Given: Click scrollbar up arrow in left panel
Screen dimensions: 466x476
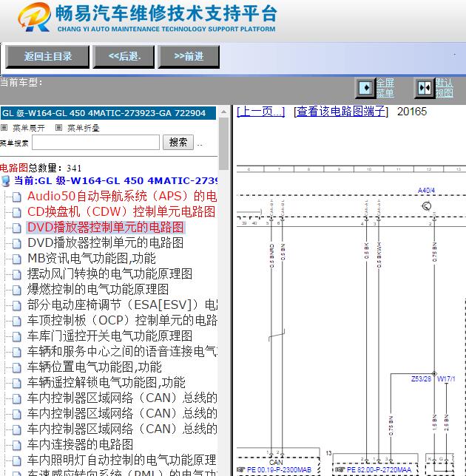Looking at the screenshot, I should coord(223,112).
